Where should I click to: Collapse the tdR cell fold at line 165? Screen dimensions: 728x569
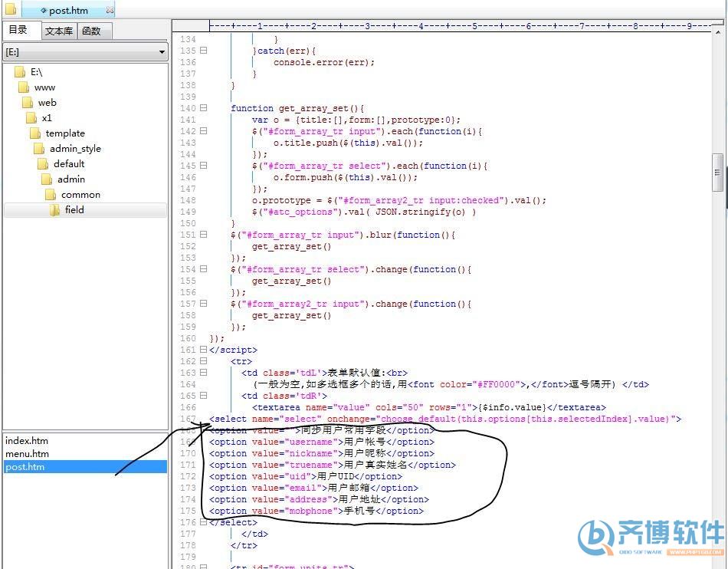click(x=203, y=396)
